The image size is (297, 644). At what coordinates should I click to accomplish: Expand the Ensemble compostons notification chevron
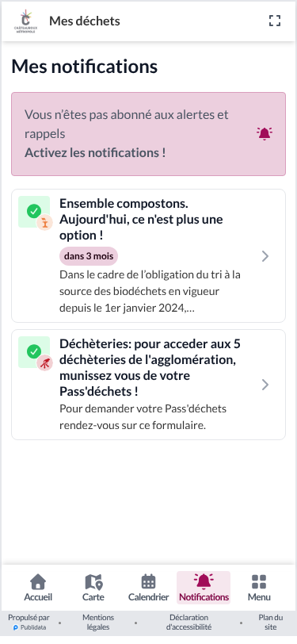(x=265, y=256)
